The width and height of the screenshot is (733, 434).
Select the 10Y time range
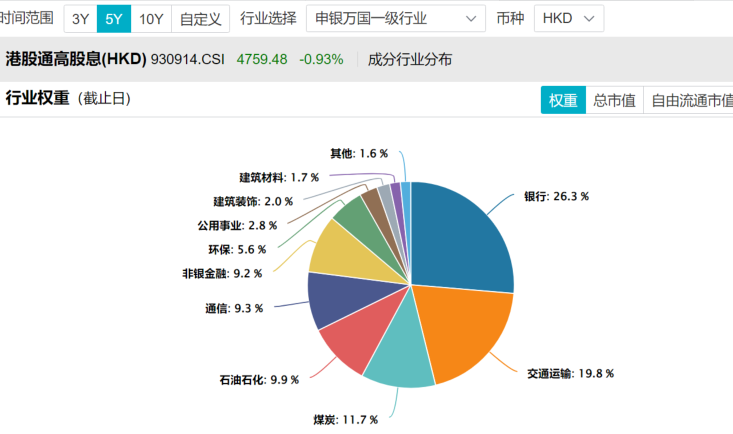(151, 19)
